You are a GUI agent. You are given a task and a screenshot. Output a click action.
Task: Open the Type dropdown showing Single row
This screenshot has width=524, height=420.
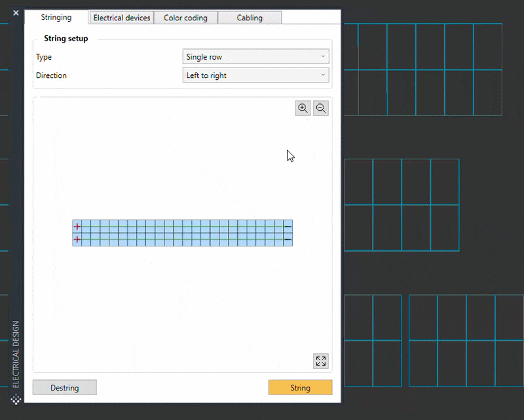tap(255, 56)
